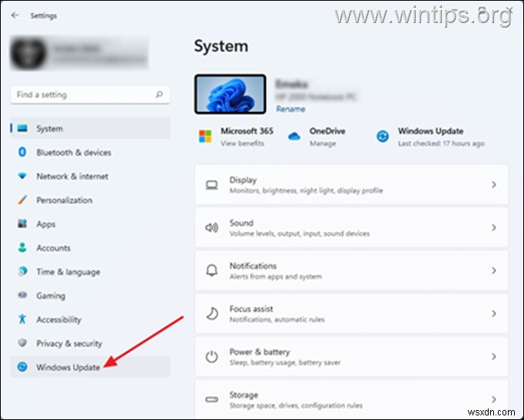Open the System category label
The width and height of the screenshot is (524, 420).
(x=49, y=128)
